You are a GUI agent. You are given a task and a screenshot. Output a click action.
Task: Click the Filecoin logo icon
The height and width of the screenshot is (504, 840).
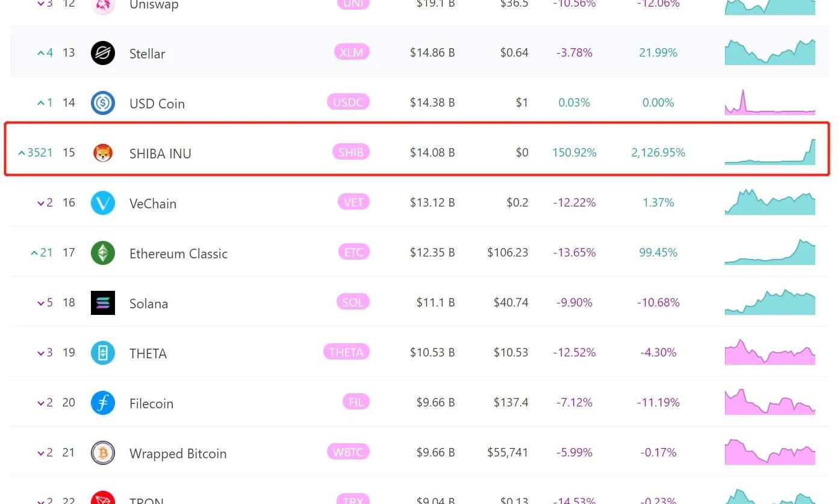click(x=103, y=403)
